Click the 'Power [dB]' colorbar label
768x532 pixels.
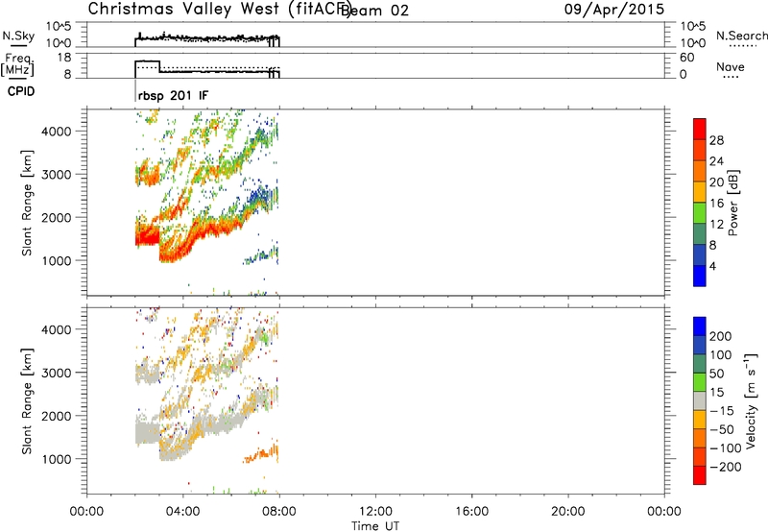[733, 203]
